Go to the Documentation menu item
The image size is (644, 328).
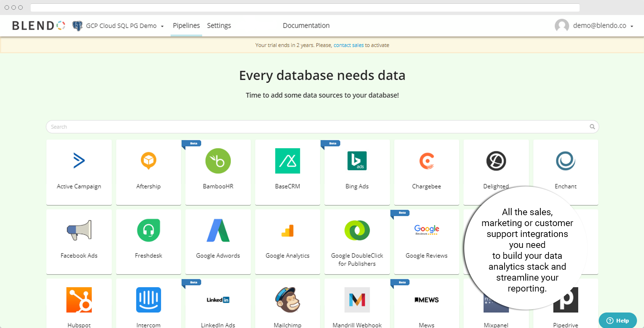(x=306, y=26)
